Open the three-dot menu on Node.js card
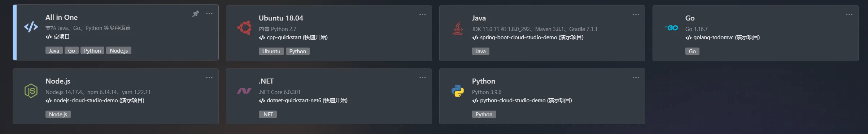 209,77
